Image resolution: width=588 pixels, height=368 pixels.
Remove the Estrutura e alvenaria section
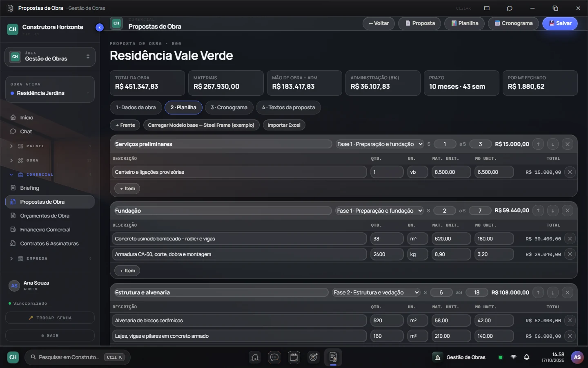[x=568, y=292]
